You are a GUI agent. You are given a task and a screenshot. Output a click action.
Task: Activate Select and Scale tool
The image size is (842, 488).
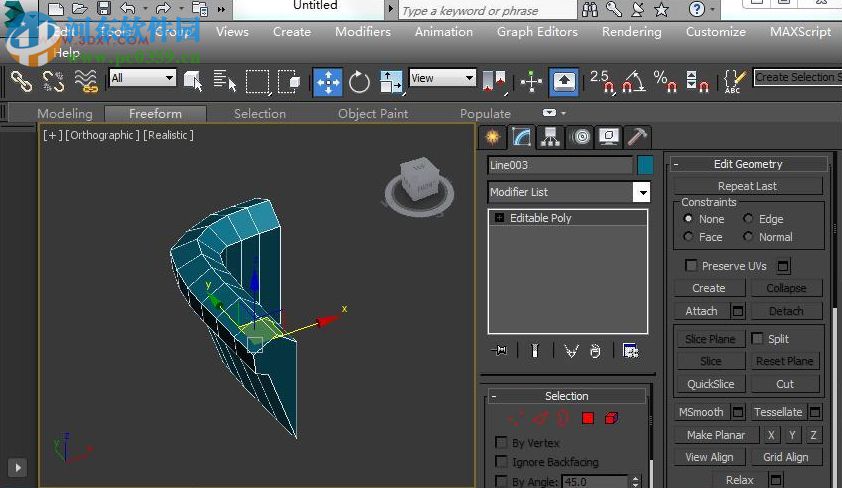pos(391,82)
